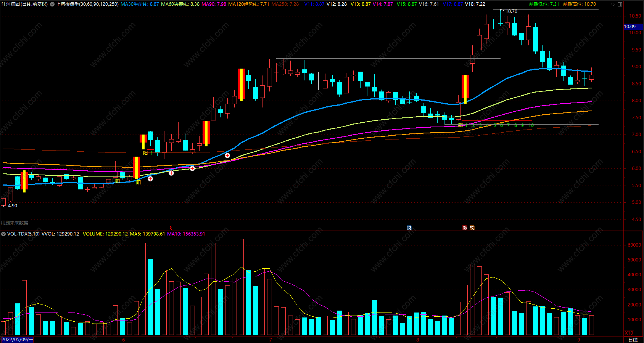Click the V14 7.87 label
Viewport: 644px width, 343px height.
(383, 4)
